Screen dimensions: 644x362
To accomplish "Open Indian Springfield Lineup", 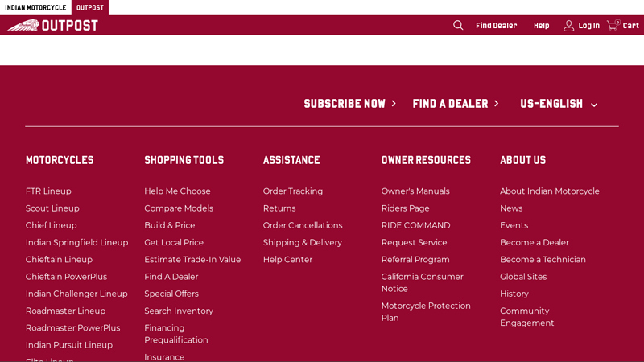I will (76, 243).
